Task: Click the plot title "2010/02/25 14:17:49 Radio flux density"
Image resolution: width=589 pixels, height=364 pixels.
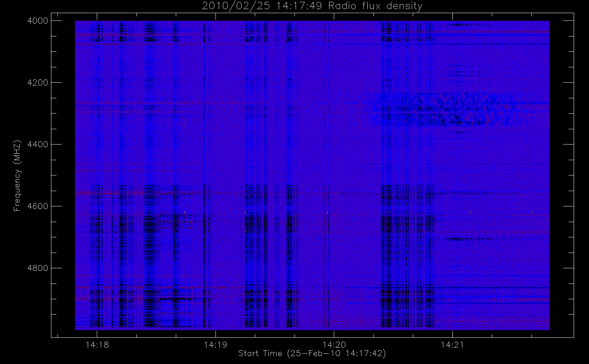Action: [x=312, y=6]
